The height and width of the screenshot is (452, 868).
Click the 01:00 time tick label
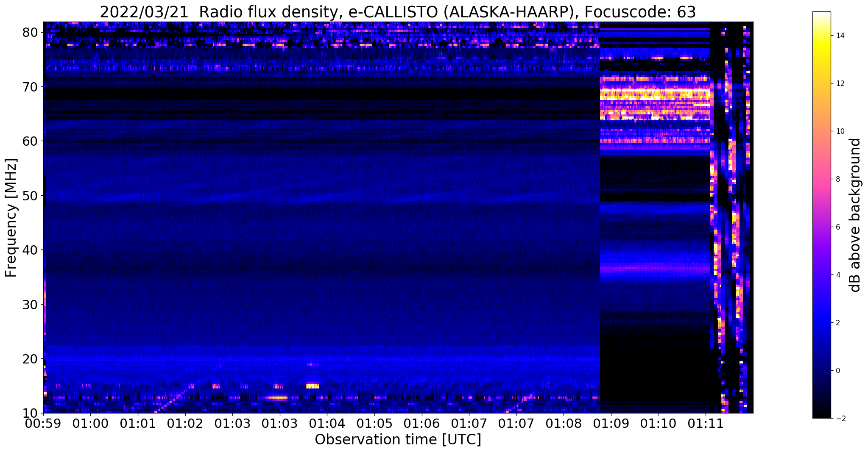pyautogui.click(x=90, y=423)
